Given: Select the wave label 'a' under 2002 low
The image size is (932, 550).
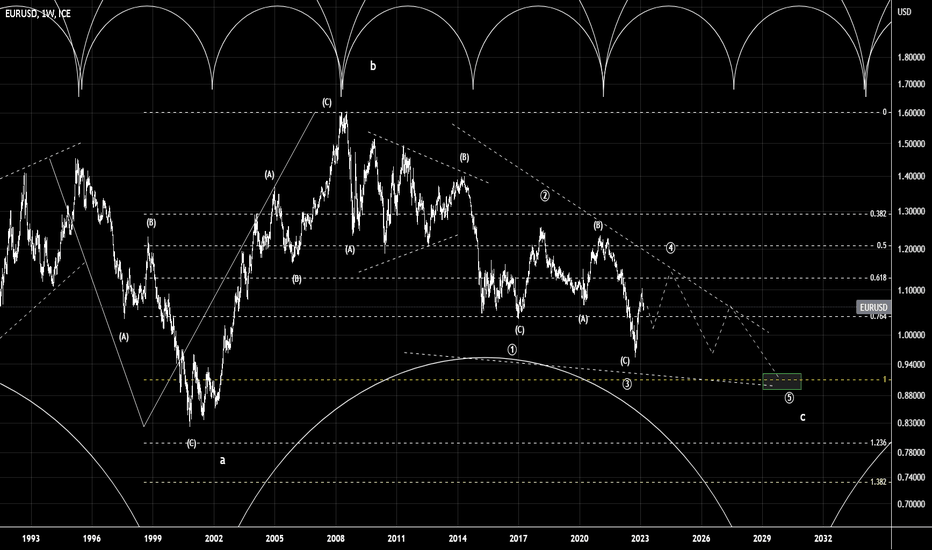Looking at the screenshot, I should point(222,460).
